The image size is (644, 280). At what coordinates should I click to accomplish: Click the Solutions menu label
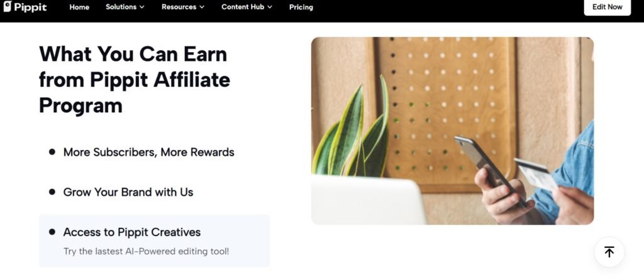click(121, 8)
